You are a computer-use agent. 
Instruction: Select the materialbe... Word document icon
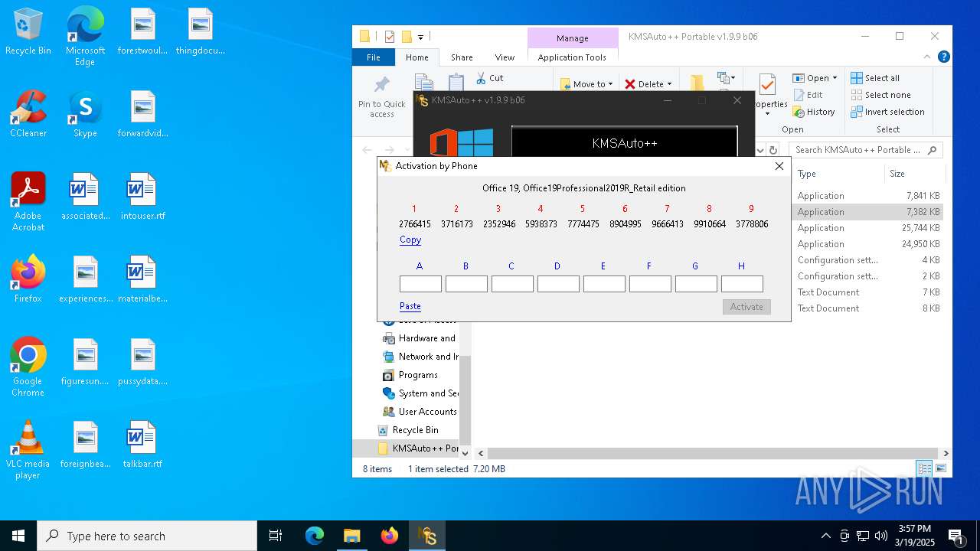[142, 279]
